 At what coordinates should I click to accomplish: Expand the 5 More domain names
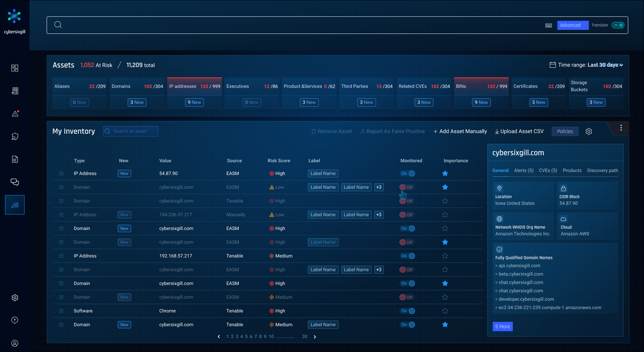click(x=502, y=327)
